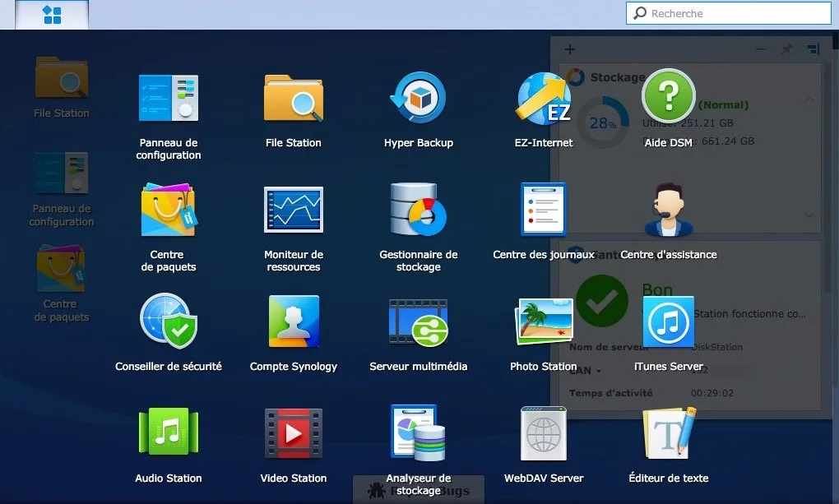Click the 'Temps d'activité' label
Screen dimensions: 839x504
tap(611, 393)
